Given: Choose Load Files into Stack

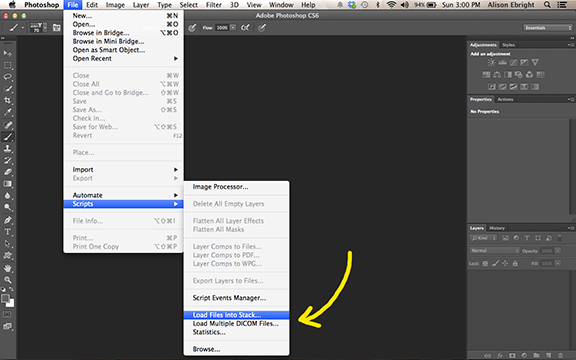Looking at the screenshot, I should 237,315.
